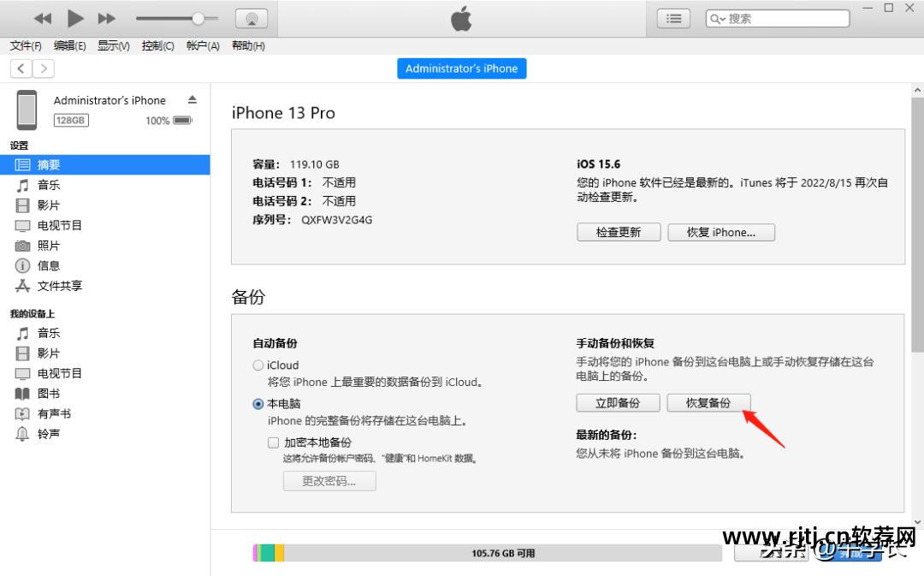924x576 pixels.
Task: Open the 文件(F) menu
Action: tap(26, 46)
